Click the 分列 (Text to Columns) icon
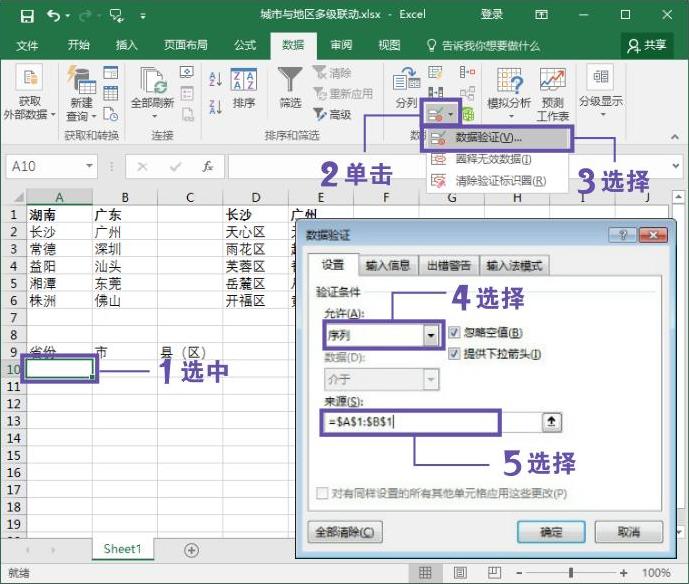Screen dimensions: 689x584 pyautogui.click(x=406, y=86)
